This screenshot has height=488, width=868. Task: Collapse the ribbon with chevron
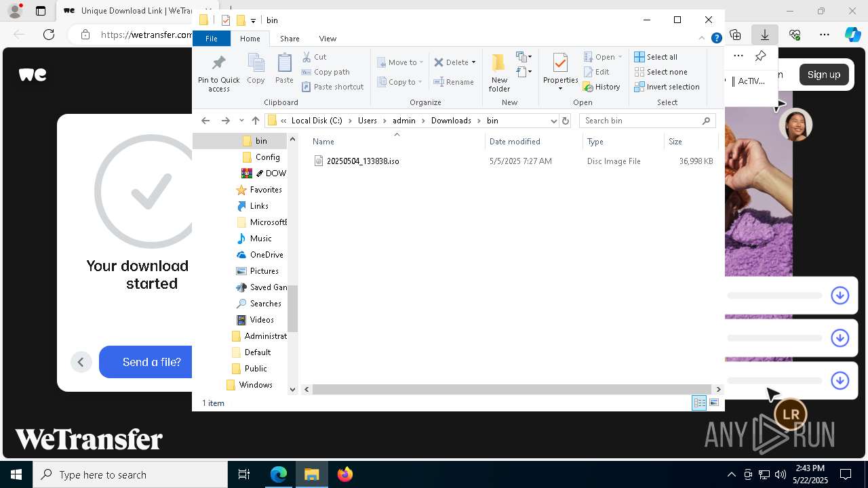coord(702,39)
